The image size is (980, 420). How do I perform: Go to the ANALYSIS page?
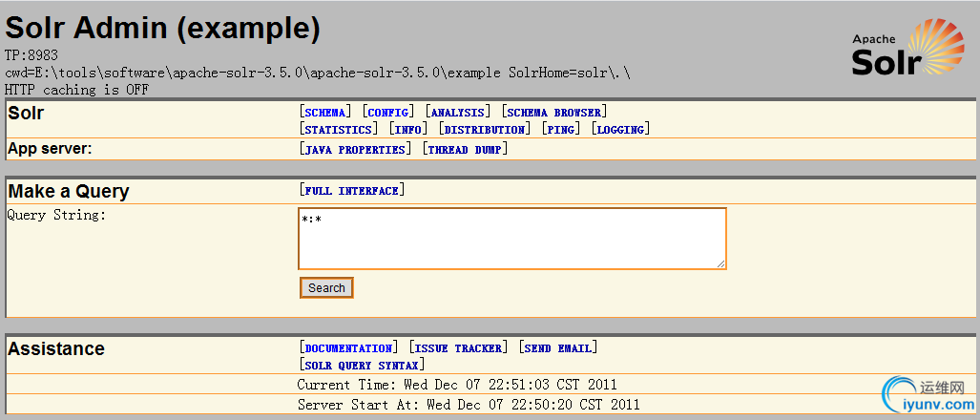click(457, 113)
